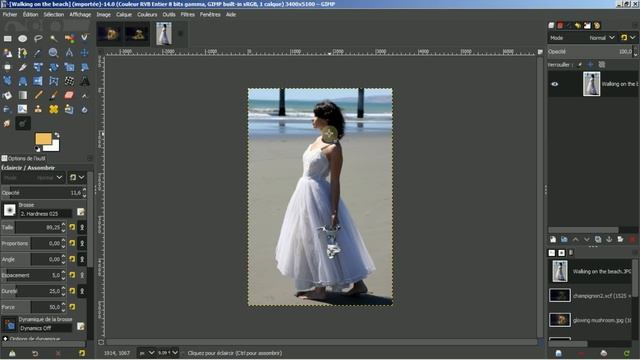
Task: Open the px unit dropdown in status bar
Action: pos(146,353)
